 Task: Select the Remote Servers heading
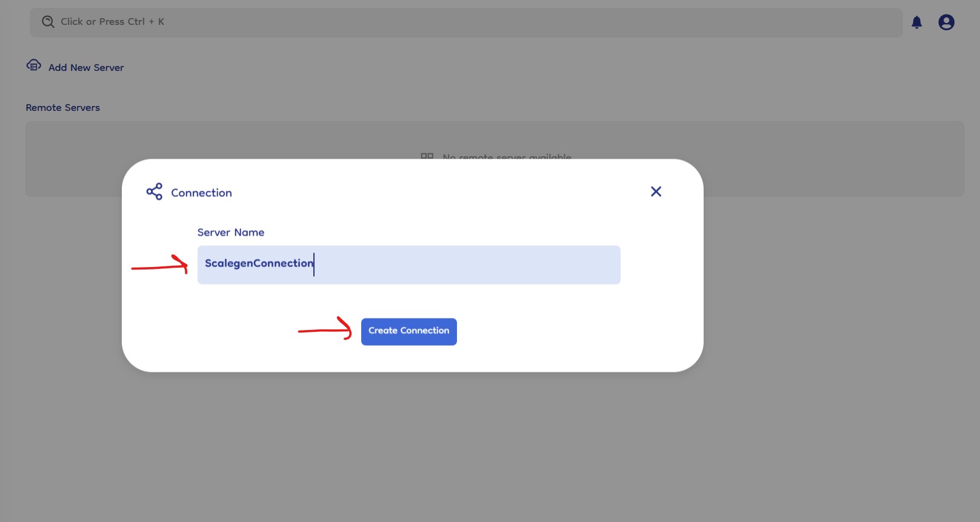pyautogui.click(x=62, y=108)
